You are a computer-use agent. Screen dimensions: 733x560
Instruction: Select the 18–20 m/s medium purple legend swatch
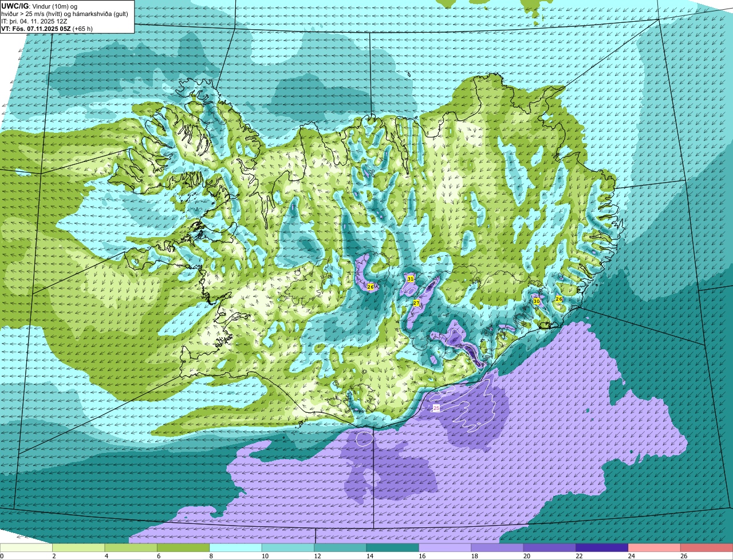pyautogui.click(x=498, y=548)
